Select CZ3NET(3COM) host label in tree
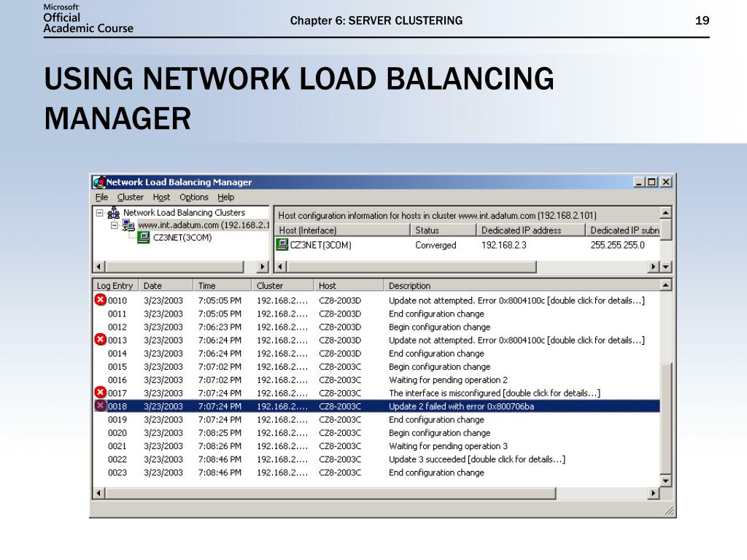The height and width of the screenshot is (560, 747). coord(182,238)
